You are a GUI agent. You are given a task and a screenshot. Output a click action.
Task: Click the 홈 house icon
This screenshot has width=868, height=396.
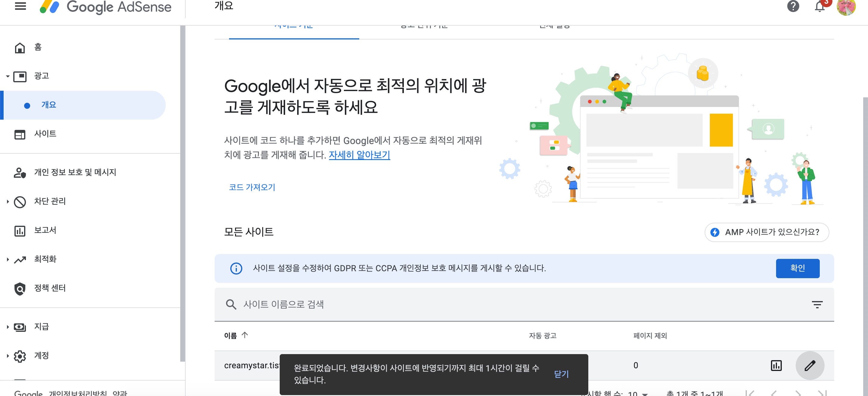point(20,48)
